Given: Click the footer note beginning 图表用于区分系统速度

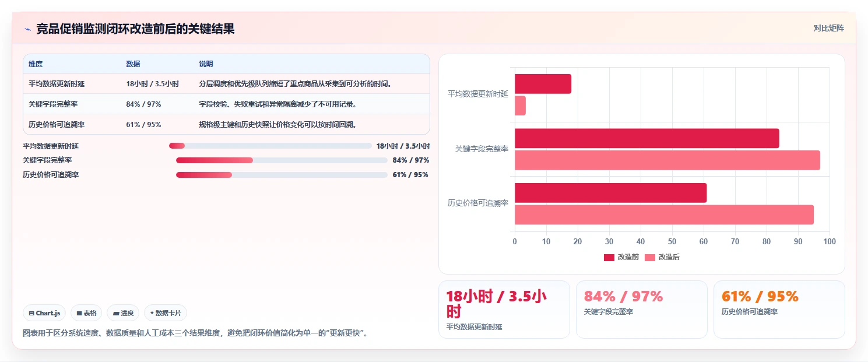Looking at the screenshot, I should pos(195,333).
